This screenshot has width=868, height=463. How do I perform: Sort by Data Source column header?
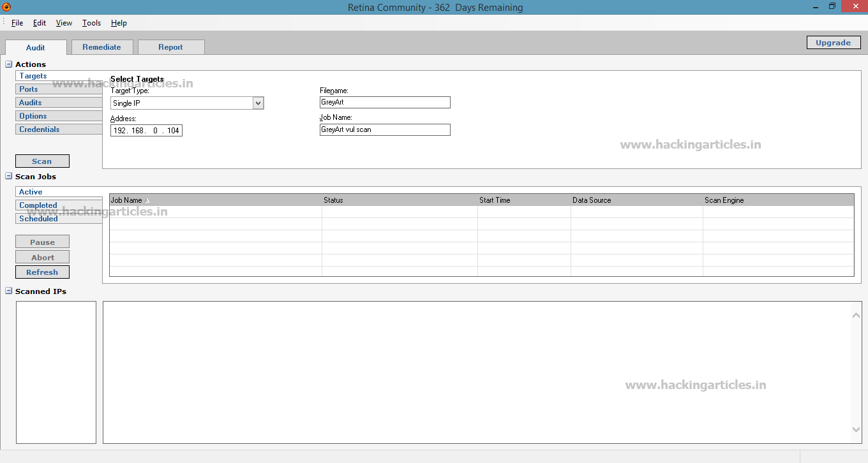tap(637, 200)
